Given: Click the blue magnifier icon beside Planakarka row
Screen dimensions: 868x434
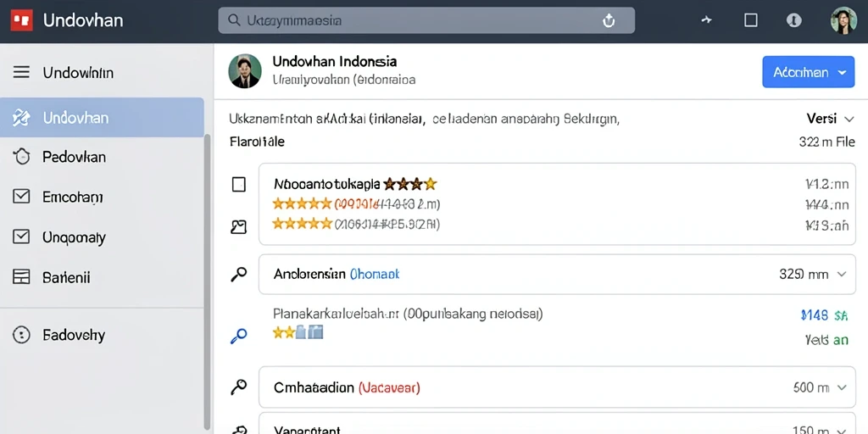Looking at the screenshot, I should tap(238, 336).
